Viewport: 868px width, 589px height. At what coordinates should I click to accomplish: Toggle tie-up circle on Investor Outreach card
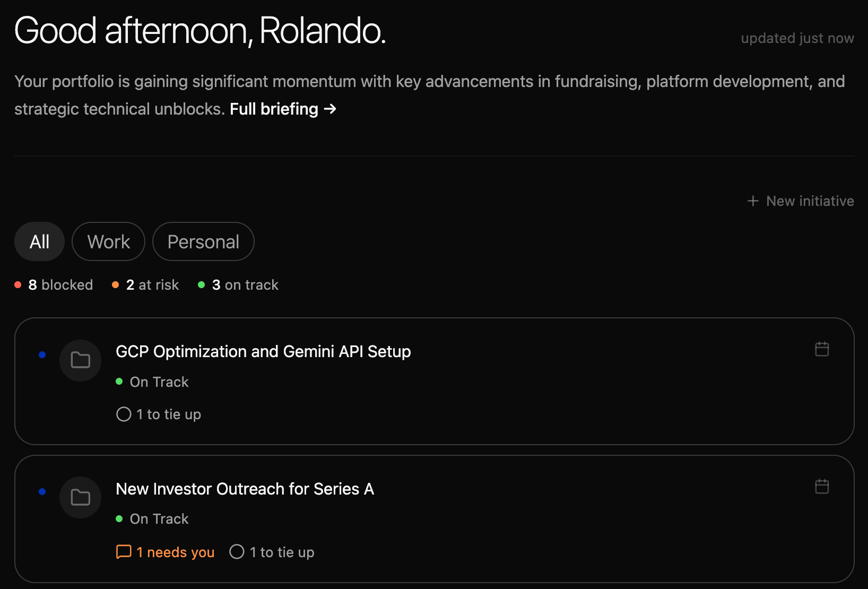[x=237, y=552]
